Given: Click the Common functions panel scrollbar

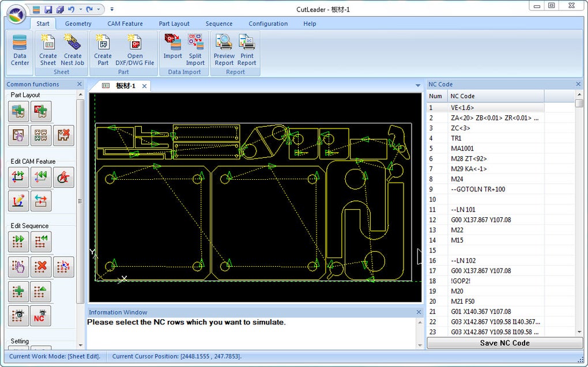Looking at the screenshot, I should [80, 202].
